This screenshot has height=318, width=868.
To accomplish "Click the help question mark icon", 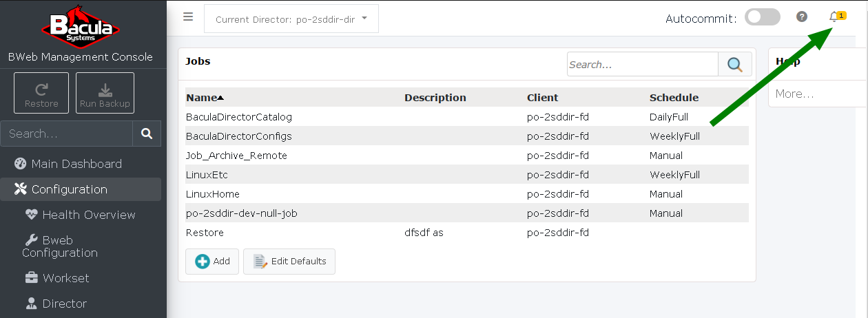I will [802, 17].
